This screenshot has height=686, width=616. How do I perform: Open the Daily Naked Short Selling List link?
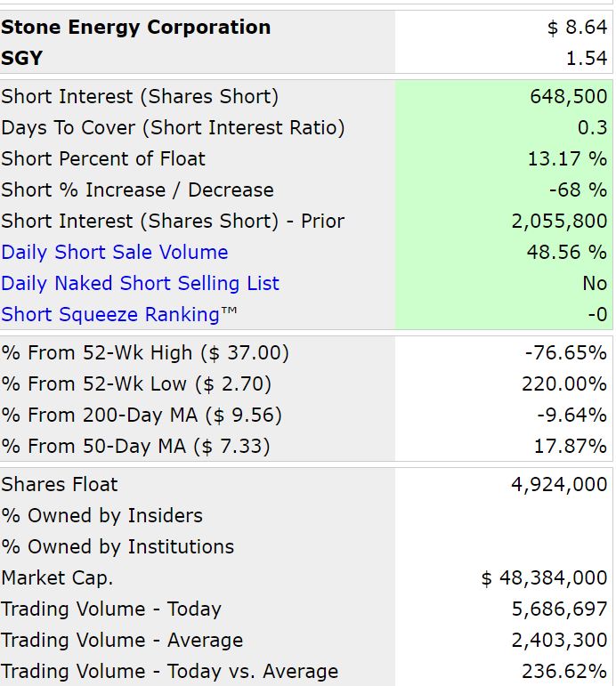point(140,284)
